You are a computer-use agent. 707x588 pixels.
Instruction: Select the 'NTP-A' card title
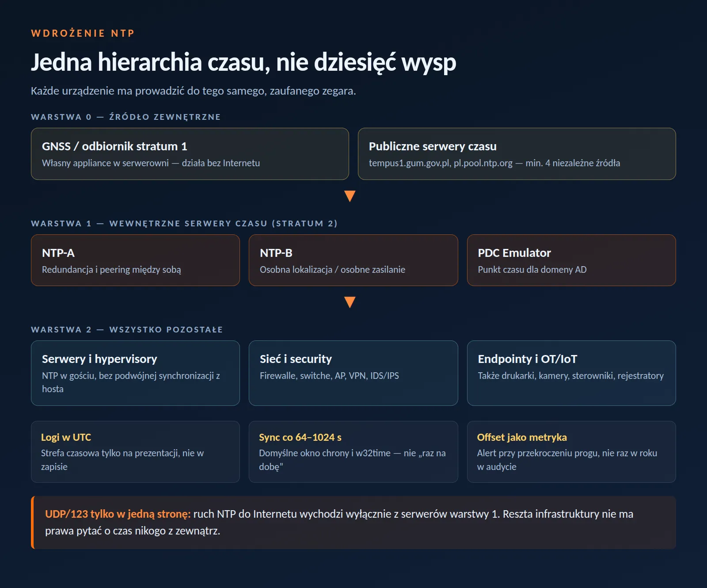point(58,253)
